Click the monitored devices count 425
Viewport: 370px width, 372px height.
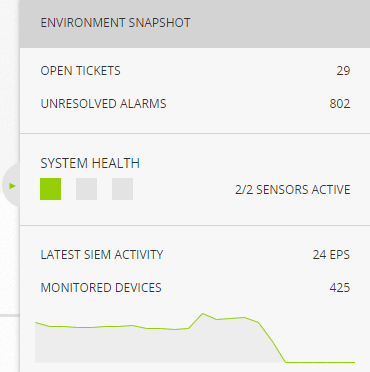click(340, 288)
